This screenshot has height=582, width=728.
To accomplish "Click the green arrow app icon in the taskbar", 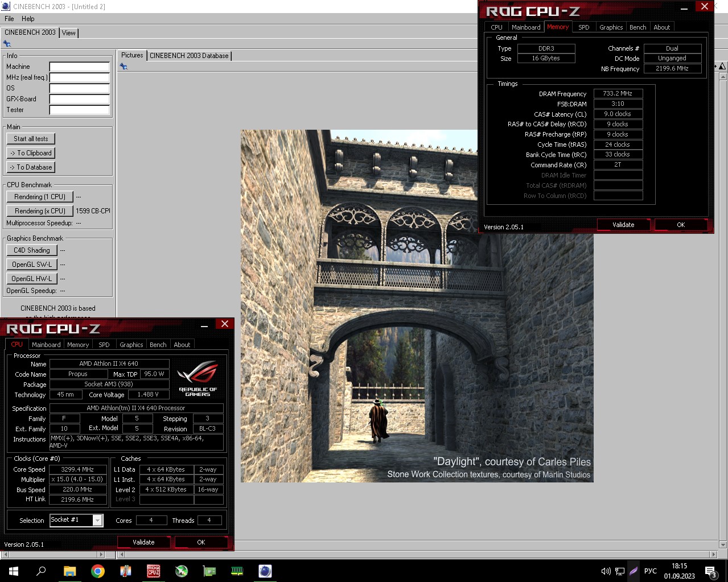I will coord(181,571).
